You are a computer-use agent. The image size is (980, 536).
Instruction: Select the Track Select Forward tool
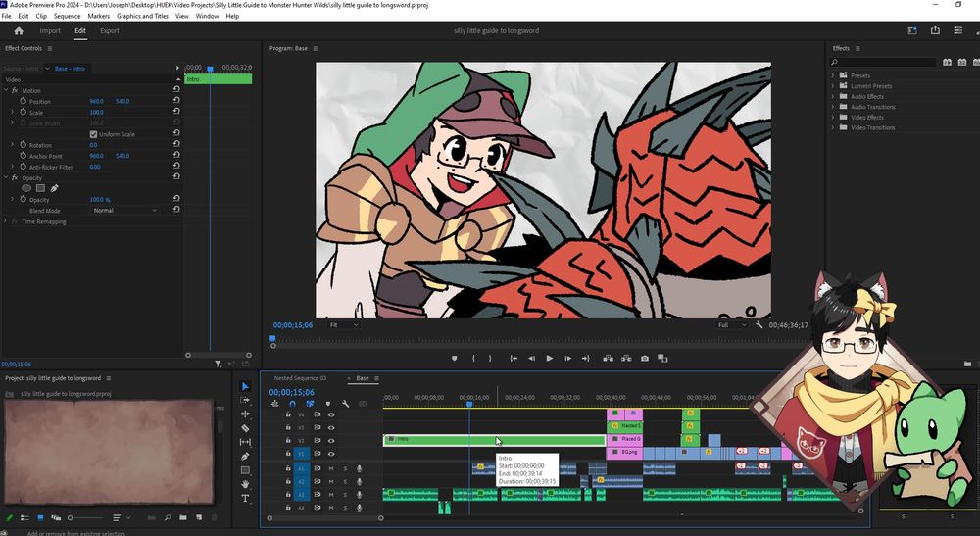[x=245, y=401]
